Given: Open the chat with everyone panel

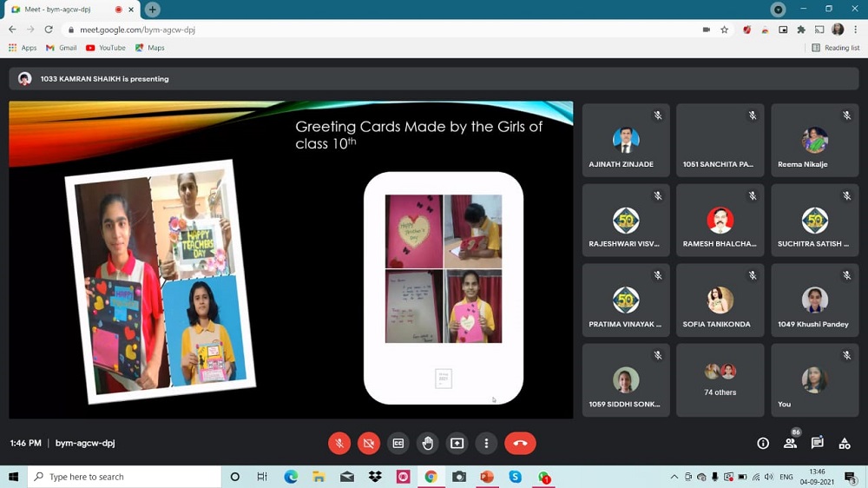Looking at the screenshot, I should point(817,443).
